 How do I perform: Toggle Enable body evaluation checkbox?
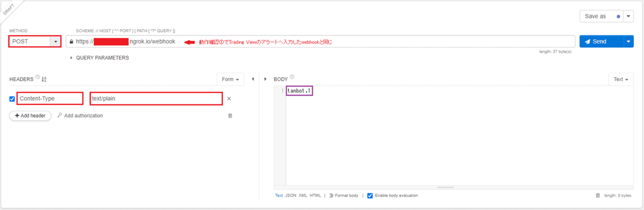[370, 196]
